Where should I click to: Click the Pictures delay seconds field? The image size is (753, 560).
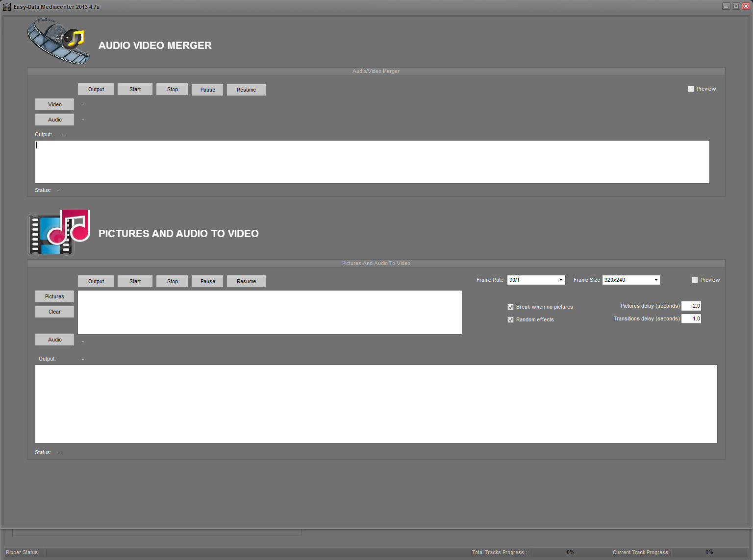pyautogui.click(x=691, y=306)
